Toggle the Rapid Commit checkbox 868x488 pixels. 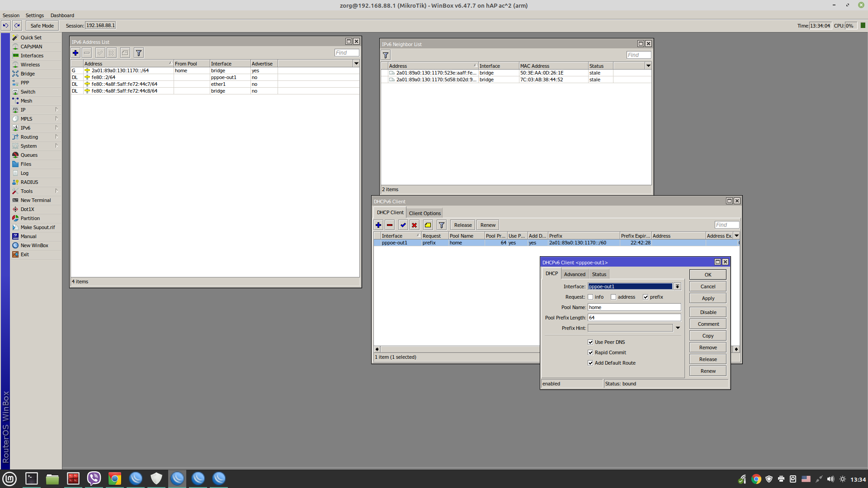(x=590, y=352)
